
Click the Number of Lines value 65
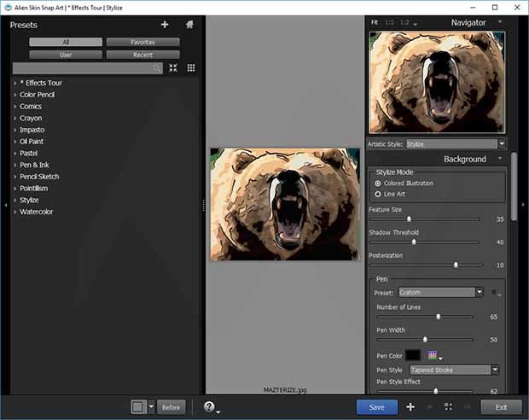[493, 317]
